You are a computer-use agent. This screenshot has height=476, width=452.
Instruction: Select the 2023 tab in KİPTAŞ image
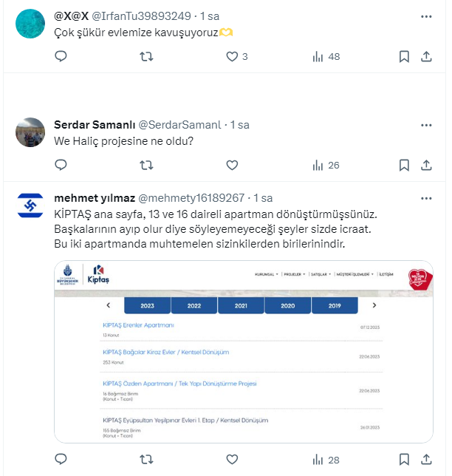click(x=147, y=305)
